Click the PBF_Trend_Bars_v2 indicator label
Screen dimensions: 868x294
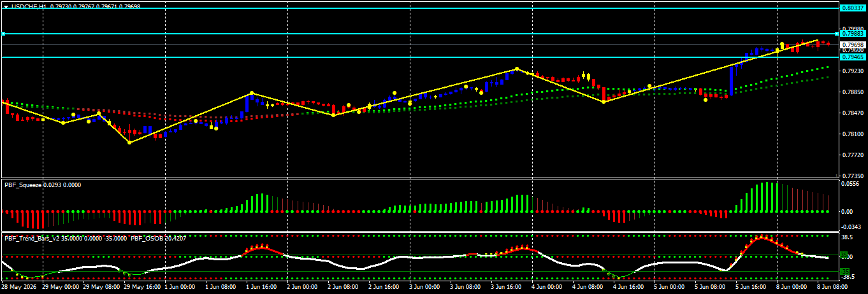33,238
